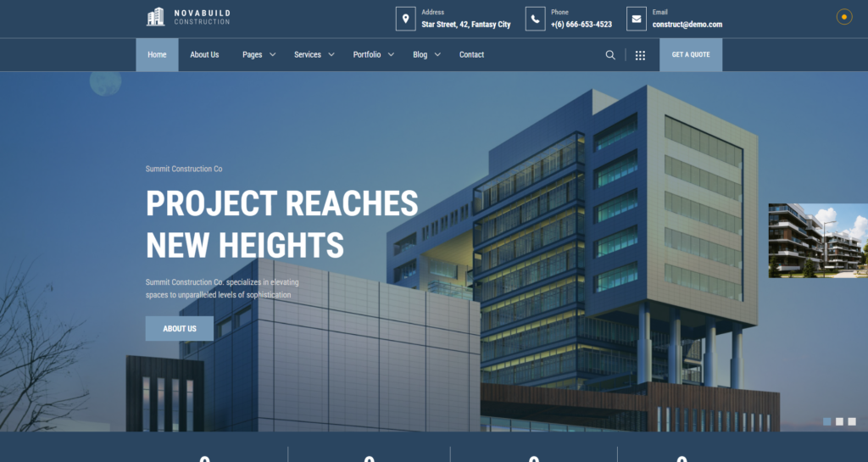This screenshot has height=462, width=868.
Task: Expand the Services dropdown arrow
Action: coord(331,55)
